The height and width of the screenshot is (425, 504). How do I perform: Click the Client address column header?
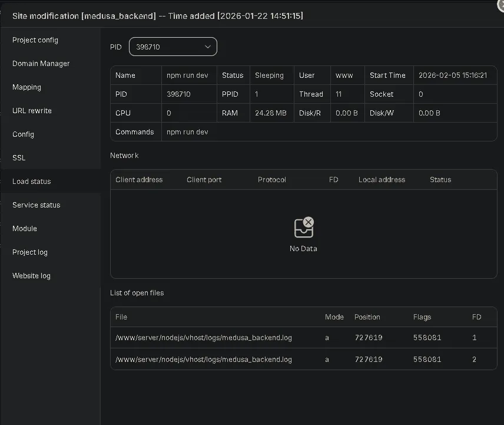coord(139,180)
